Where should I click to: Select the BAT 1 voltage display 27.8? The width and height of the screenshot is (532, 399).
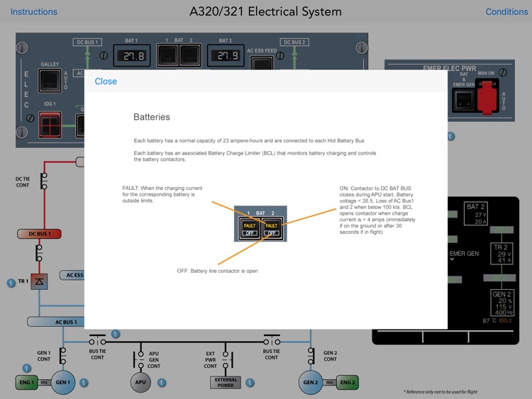point(132,55)
